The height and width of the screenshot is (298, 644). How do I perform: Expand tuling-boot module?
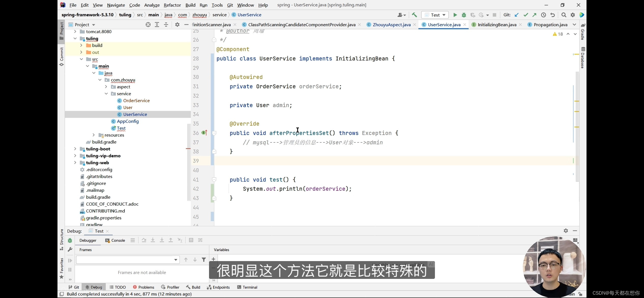pos(75,149)
